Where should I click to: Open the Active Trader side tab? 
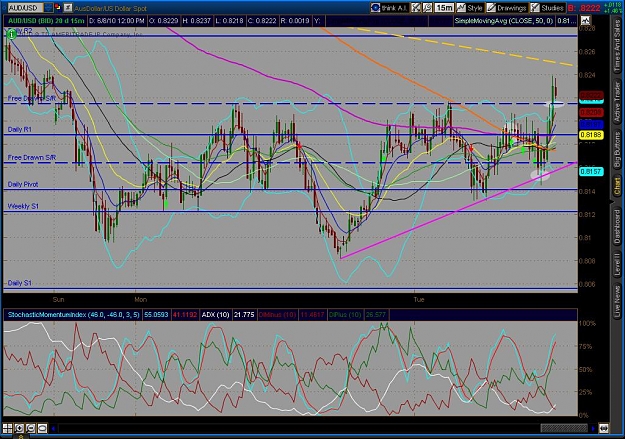617,101
